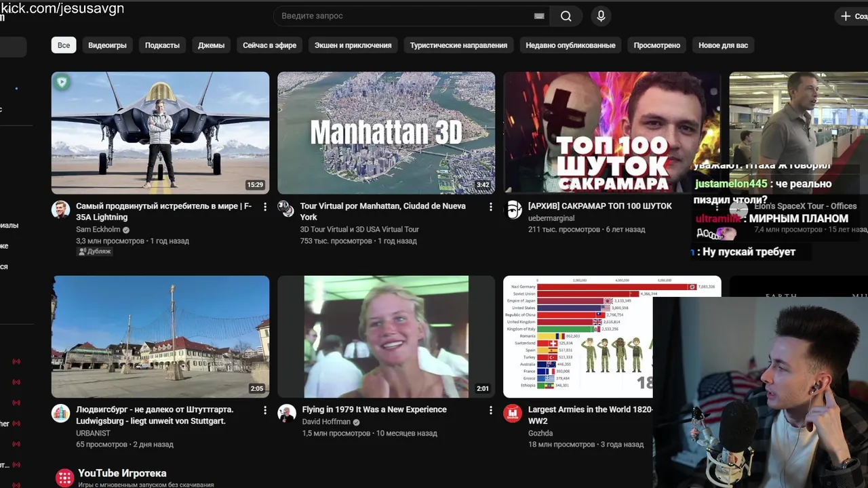Open on-screen keyboard icon in search box
The height and width of the screenshot is (488, 868).
point(539,16)
